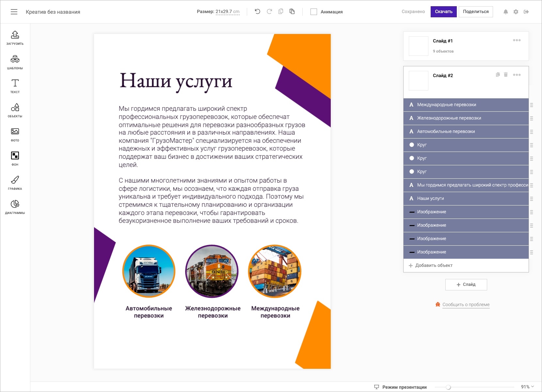Select the first Круг layer
The width and height of the screenshot is (542, 392).
click(x=466, y=145)
